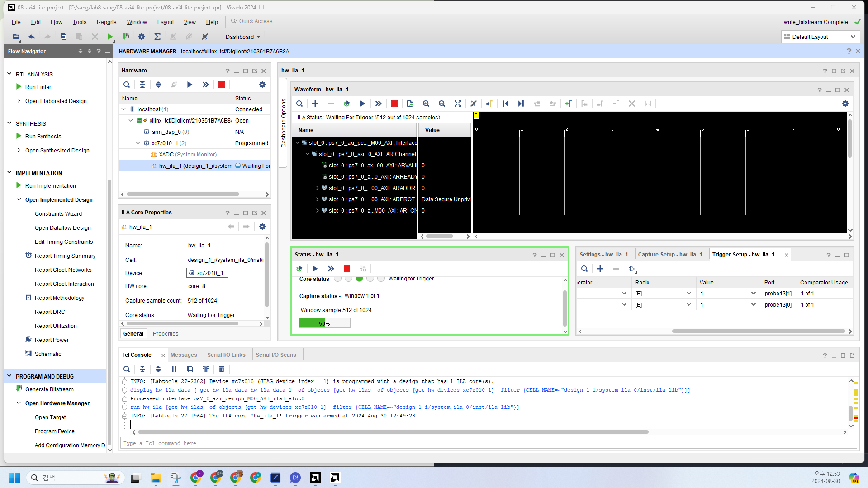868x488 pixels.
Task: Collapse the localhost tree node
Action: point(123,109)
